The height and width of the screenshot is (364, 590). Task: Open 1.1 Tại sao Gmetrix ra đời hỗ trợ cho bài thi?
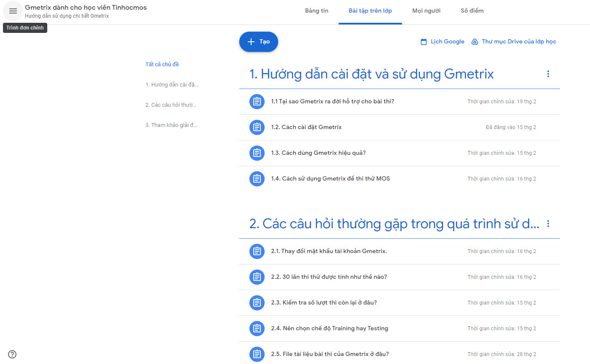(333, 102)
